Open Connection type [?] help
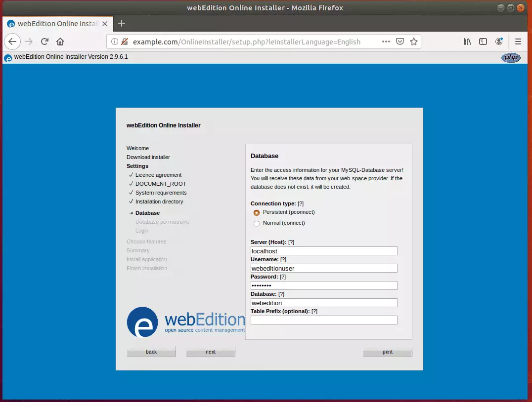This screenshot has height=402, width=532. coord(301,203)
